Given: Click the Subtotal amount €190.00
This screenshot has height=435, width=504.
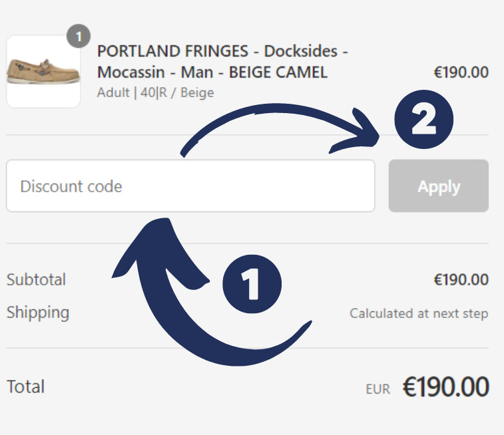Looking at the screenshot, I should point(461,280).
